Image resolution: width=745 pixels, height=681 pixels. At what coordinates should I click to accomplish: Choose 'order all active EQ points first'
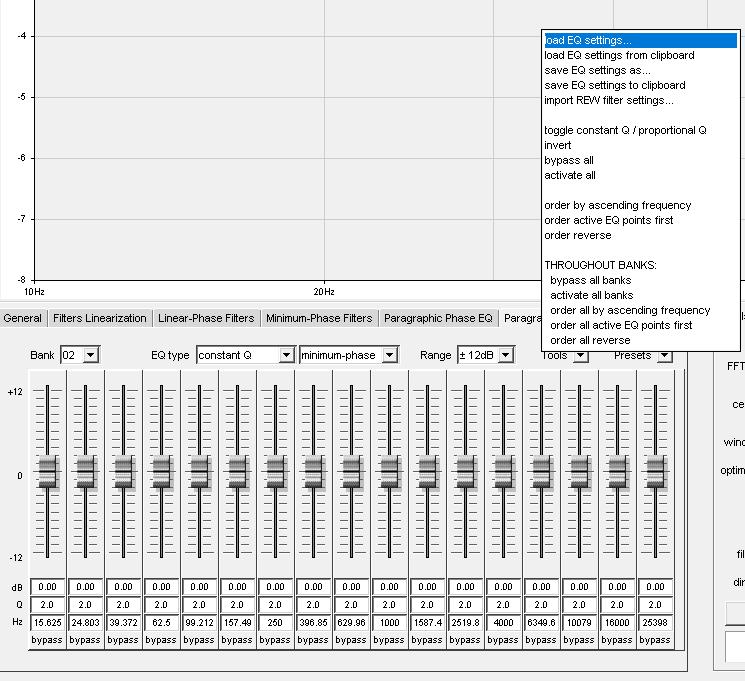pos(621,326)
